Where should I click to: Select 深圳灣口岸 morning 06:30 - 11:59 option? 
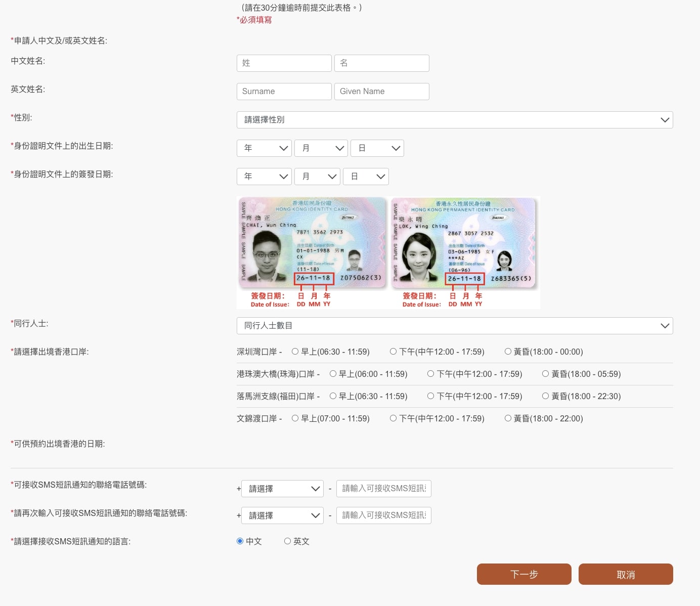click(295, 352)
